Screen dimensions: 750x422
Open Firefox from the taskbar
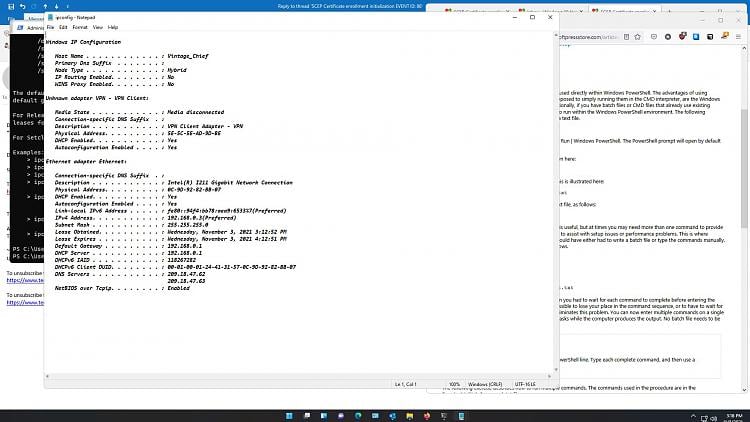[x=427, y=416]
